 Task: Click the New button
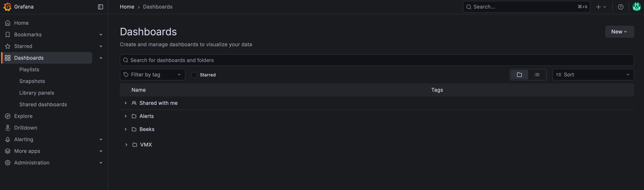[619, 32]
